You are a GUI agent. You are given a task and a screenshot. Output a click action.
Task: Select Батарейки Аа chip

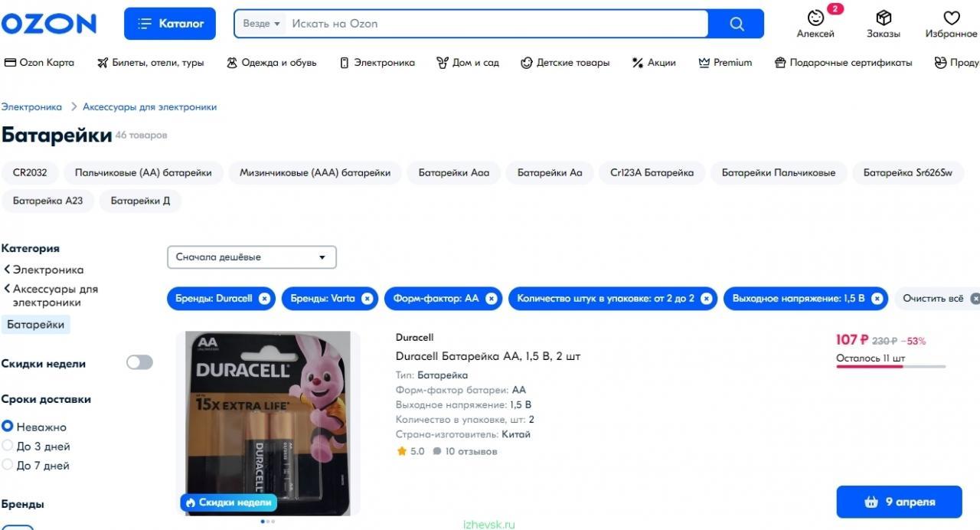point(550,173)
